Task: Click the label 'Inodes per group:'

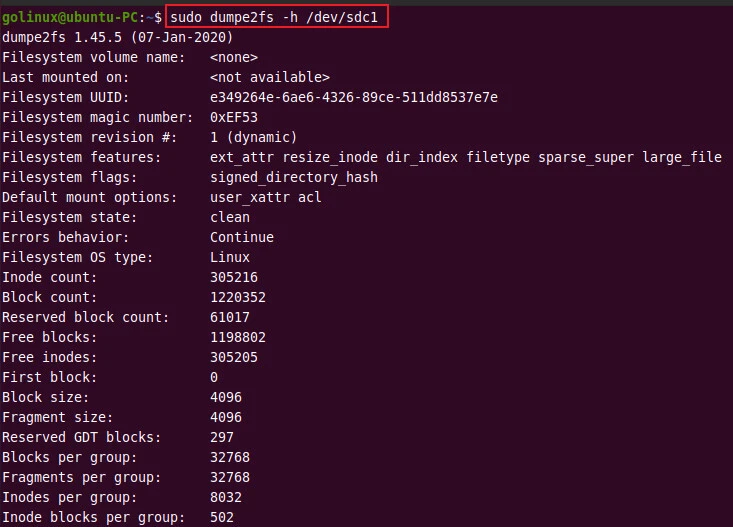Action: pyautogui.click(x=69, y=498)
